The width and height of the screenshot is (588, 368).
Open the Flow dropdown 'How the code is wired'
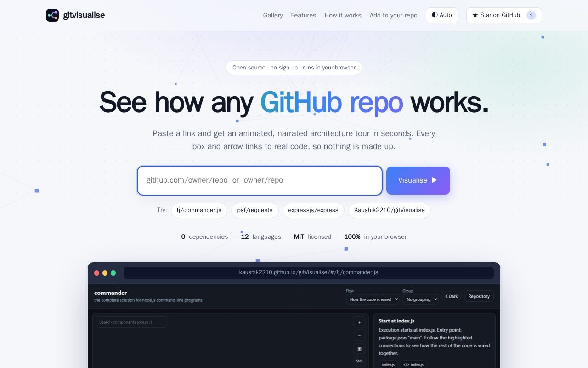(x=373, y=299)
